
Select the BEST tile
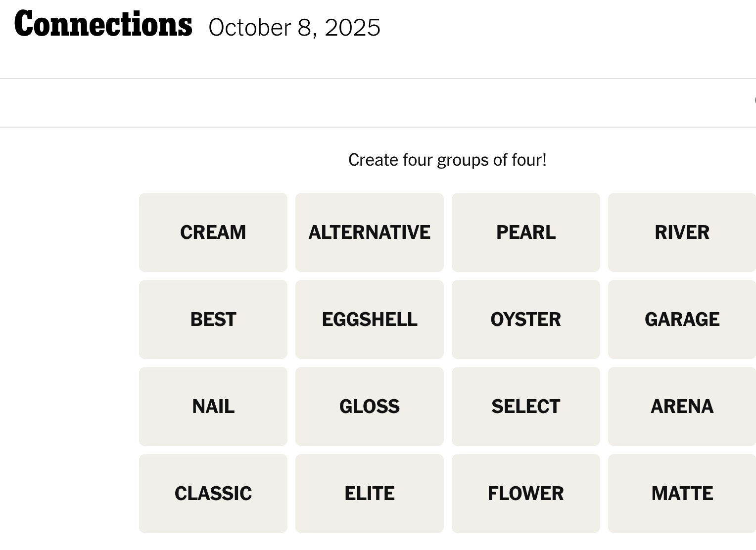pos(213,319)
